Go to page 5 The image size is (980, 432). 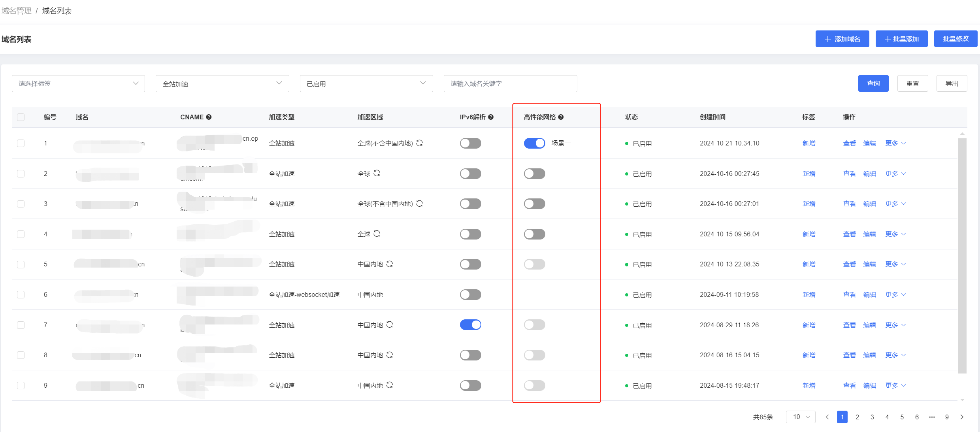point(902,417)
